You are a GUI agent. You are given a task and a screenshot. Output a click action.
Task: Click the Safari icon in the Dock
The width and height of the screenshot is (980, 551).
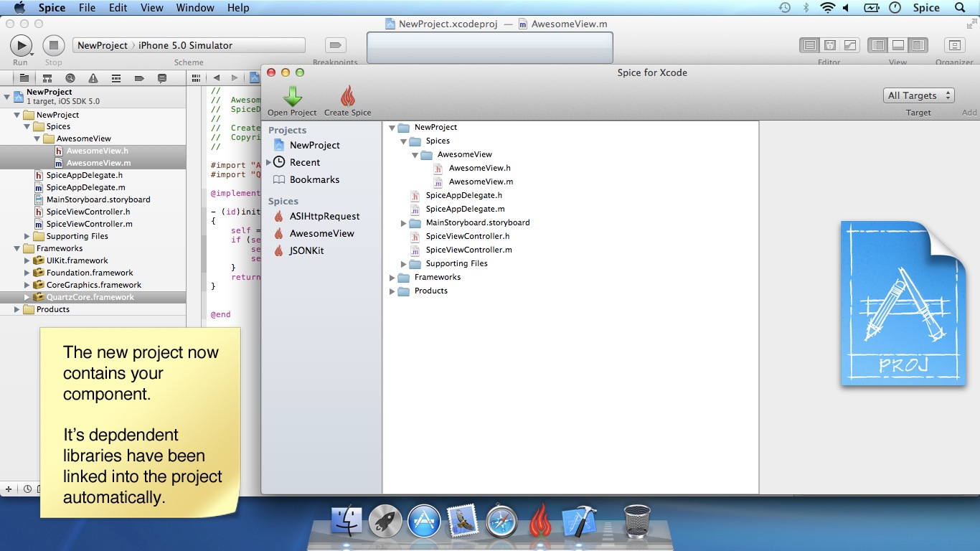coord(501,521)
